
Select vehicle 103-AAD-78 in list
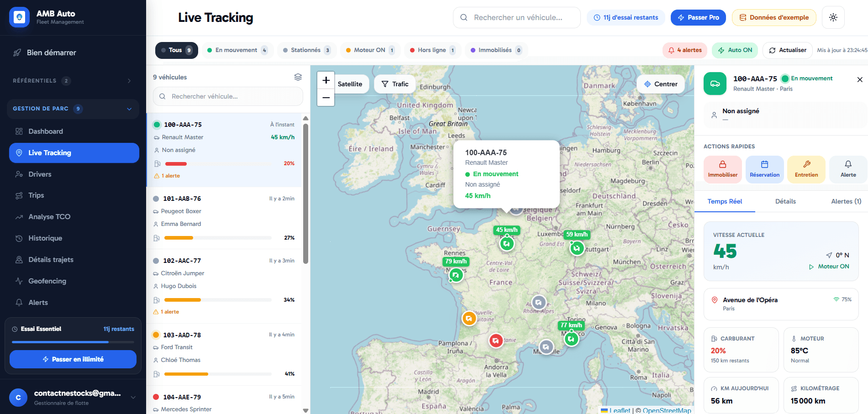point(224,354)
